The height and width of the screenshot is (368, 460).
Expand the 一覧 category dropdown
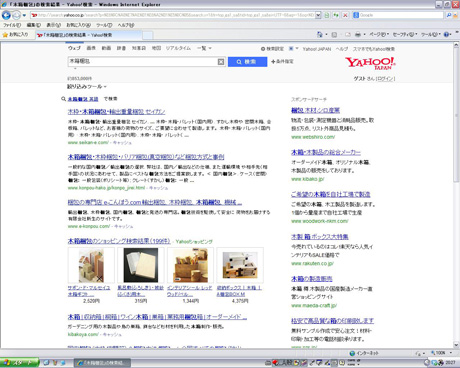(204, 48)
